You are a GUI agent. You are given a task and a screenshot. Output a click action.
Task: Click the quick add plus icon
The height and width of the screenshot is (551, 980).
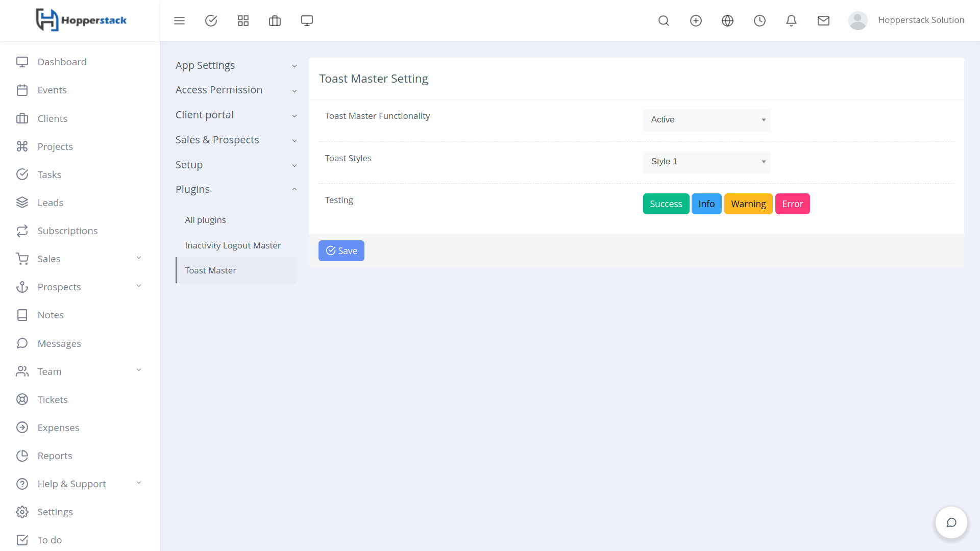coord(696,20)
